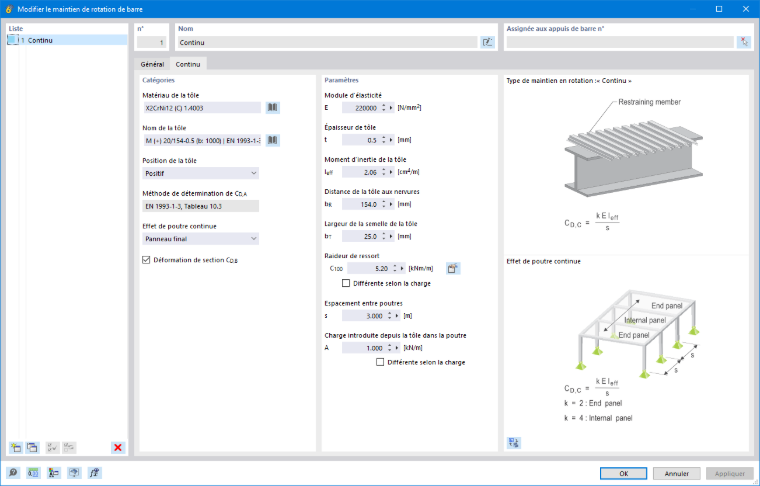Screen dimensions: 760x486
Task: Toggle Déformation de section checkbox
Action: point(146,260)
